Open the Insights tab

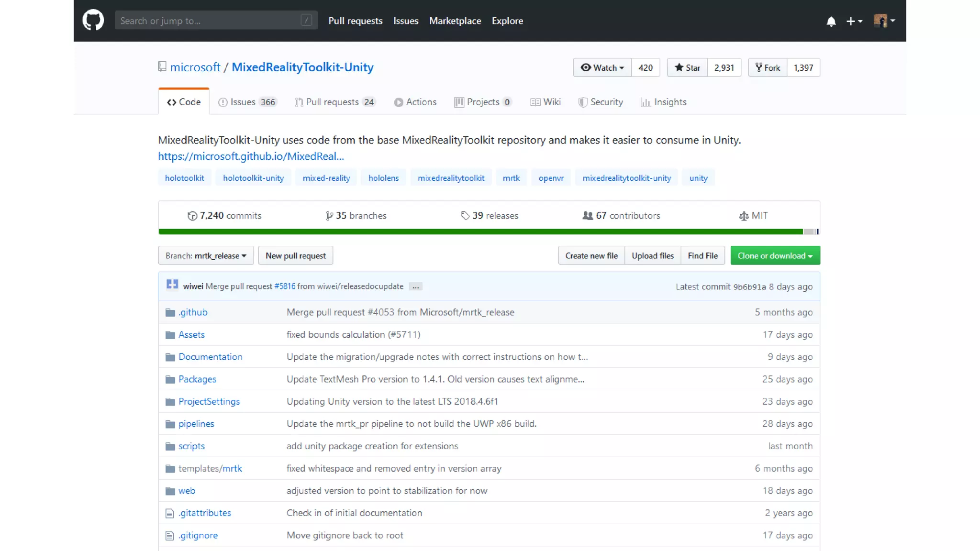663,102
